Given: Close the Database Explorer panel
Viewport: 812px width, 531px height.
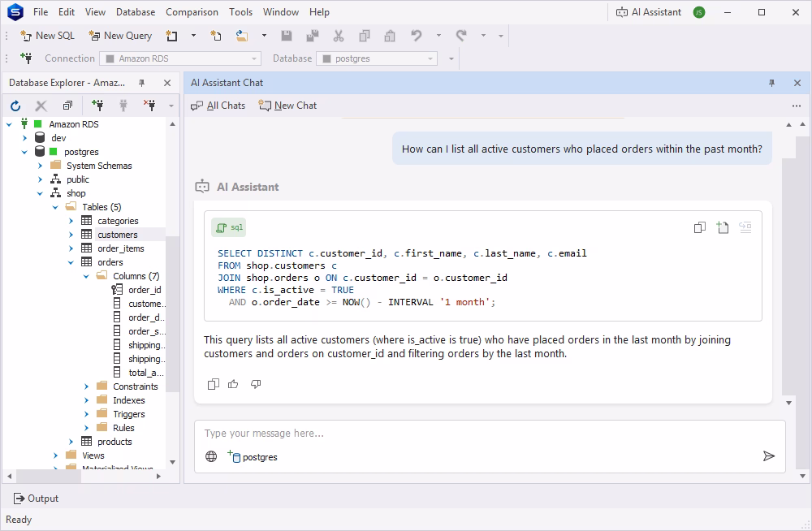Looking at the screenshot, I should click(167, 83).
